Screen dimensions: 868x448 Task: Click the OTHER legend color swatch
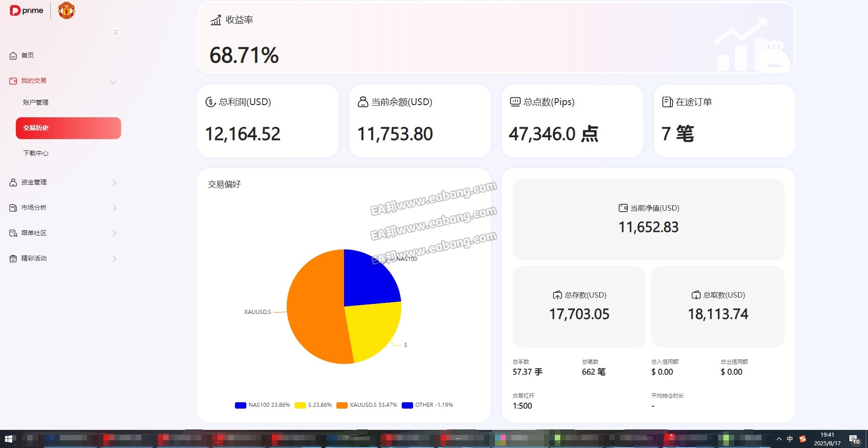pyautogui.click(x=407, y=405)
